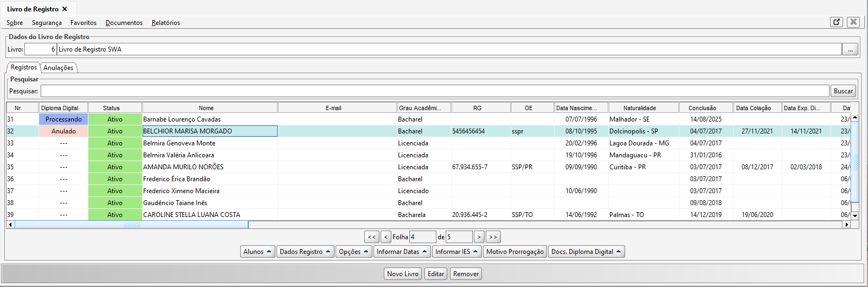Click Naturalidade cell Dolcinopolis - SP

point(644,131)
